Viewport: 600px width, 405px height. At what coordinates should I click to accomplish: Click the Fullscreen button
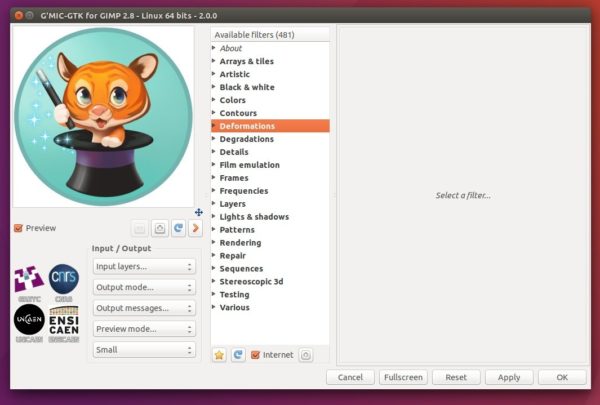(403, 377)
